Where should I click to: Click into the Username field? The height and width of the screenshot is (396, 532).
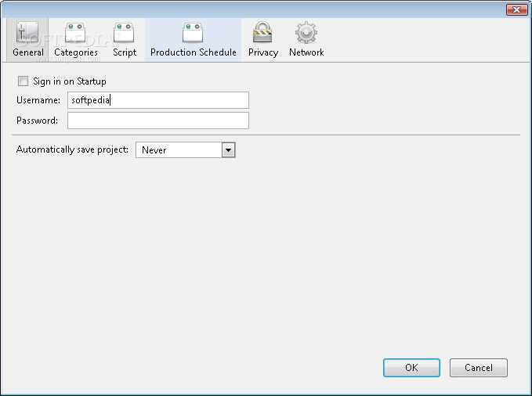pyautogui.click(x=158, y=100)
